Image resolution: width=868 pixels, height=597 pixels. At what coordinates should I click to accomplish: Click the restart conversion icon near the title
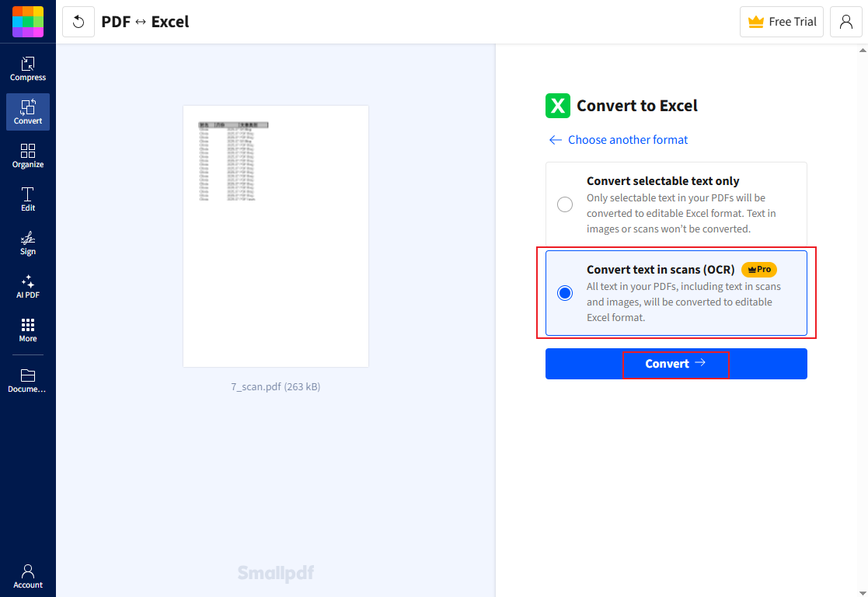click(78, 21)
